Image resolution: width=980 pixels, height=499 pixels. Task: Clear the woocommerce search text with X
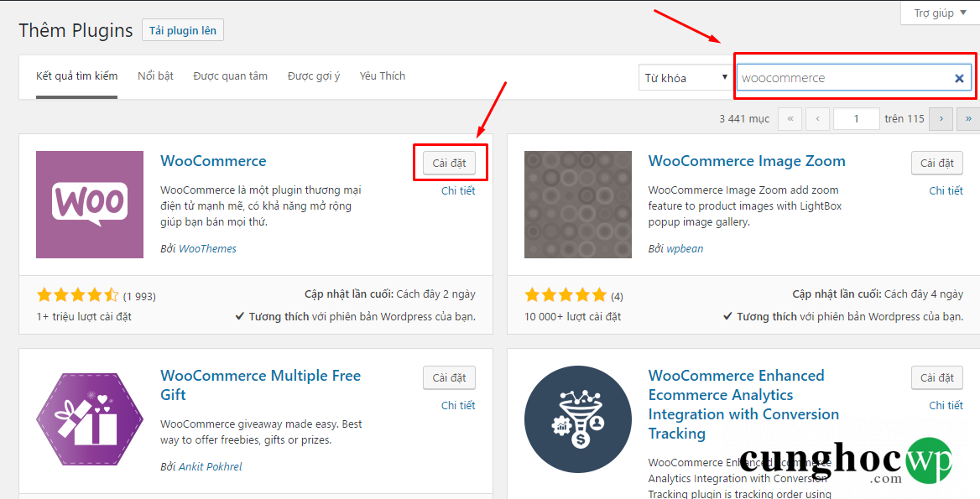[959, 78]
